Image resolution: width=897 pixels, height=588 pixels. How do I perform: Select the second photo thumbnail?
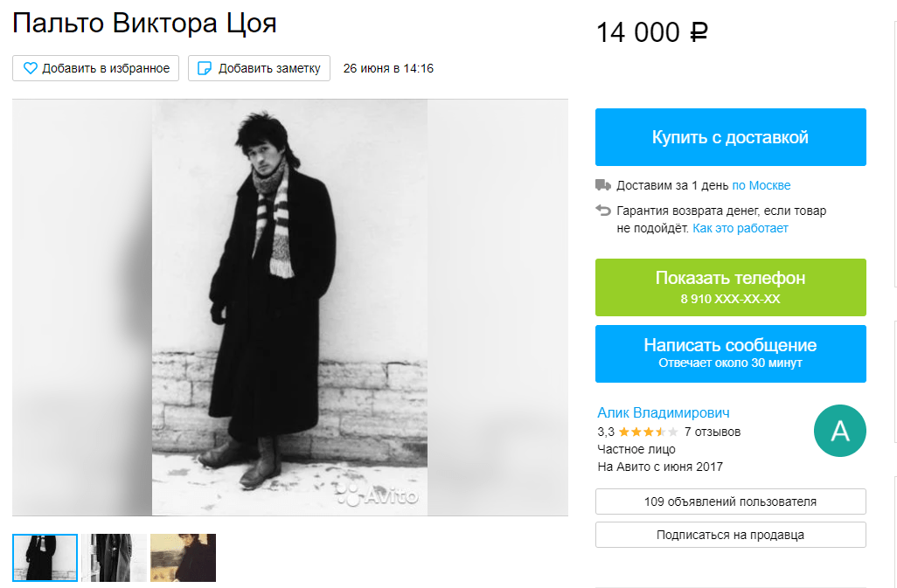(114, 557)
